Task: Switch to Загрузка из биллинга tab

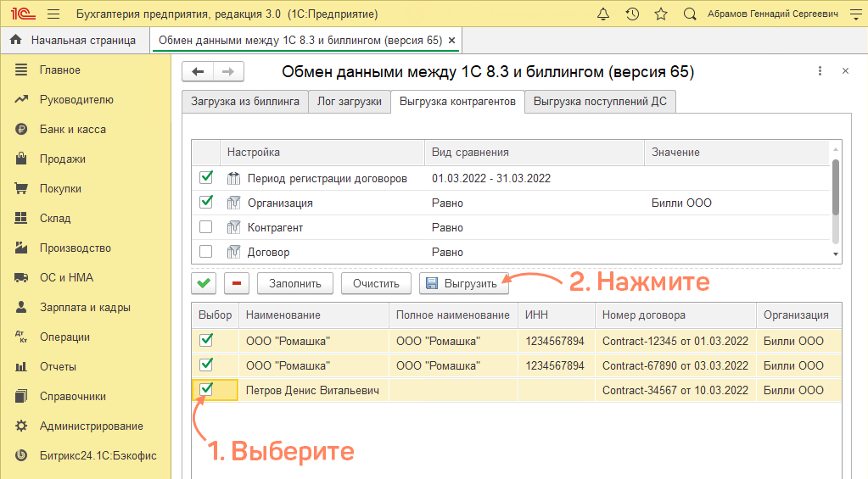Action: [245, 102]
